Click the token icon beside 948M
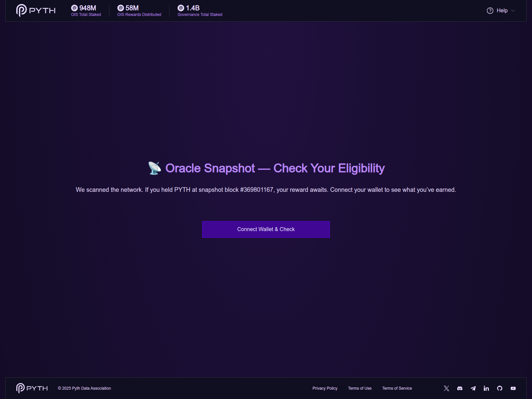Image resolution: width=532 pixels, height=399 pixels. pos(74,8)
